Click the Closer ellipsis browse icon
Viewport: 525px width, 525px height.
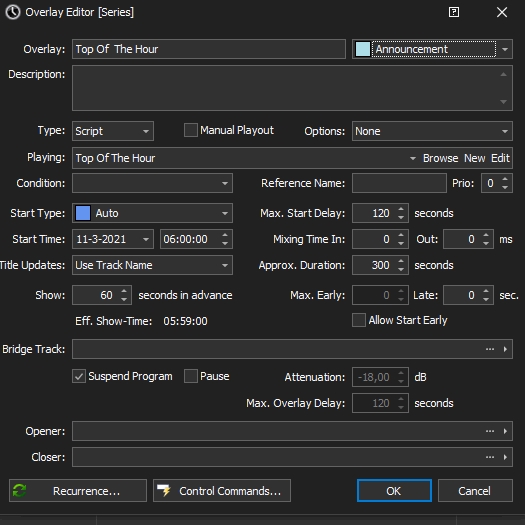pos(490,457)
